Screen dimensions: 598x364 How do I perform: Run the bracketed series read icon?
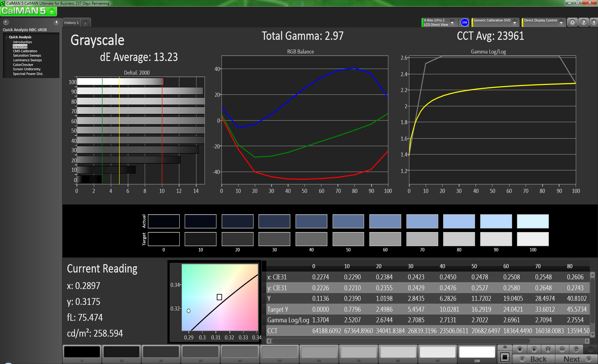[x=548, y=349]
